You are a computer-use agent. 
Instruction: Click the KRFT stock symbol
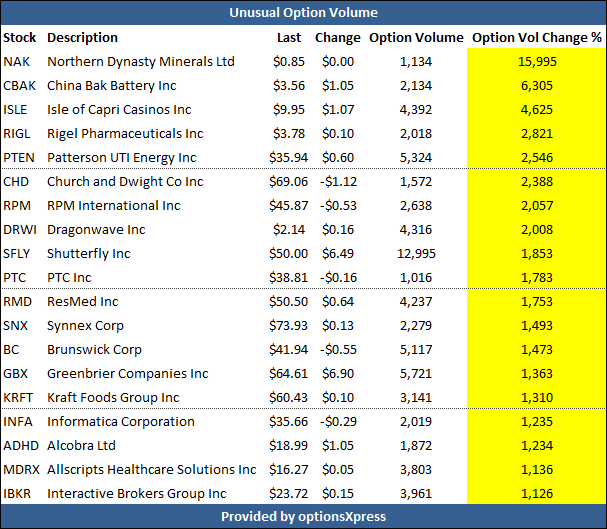point(18,397)
